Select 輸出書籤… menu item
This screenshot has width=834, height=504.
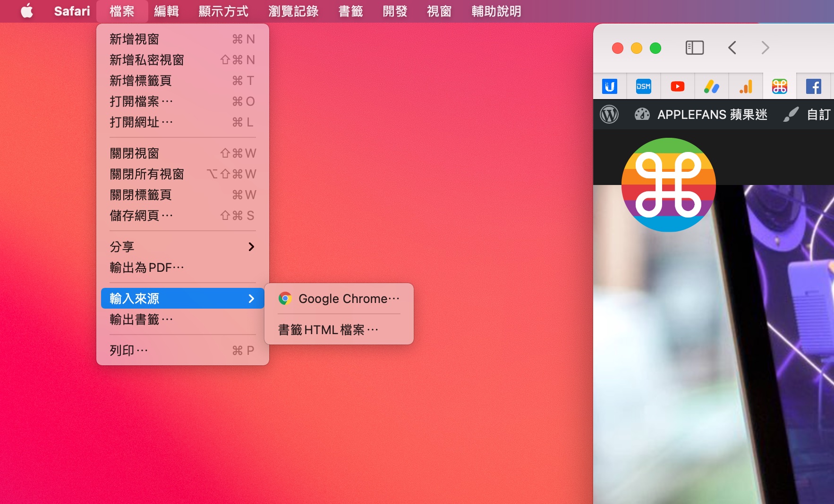(x=183, y=319)
